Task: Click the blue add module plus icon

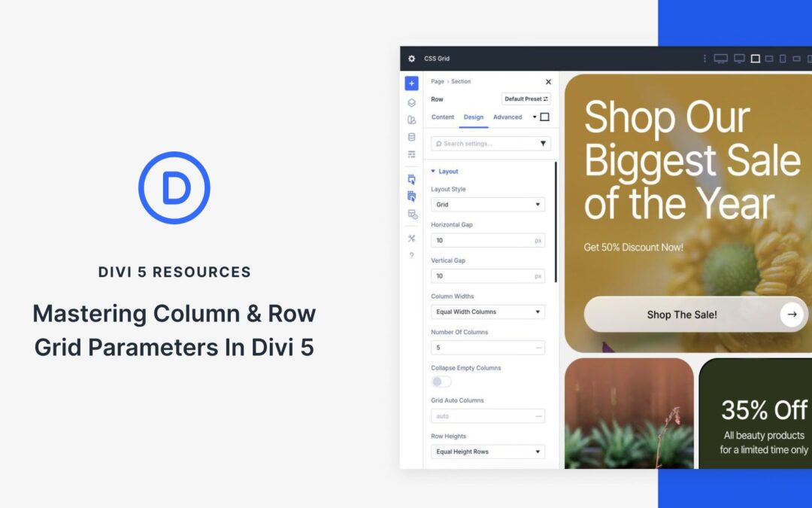Action: tap(411, 83)
